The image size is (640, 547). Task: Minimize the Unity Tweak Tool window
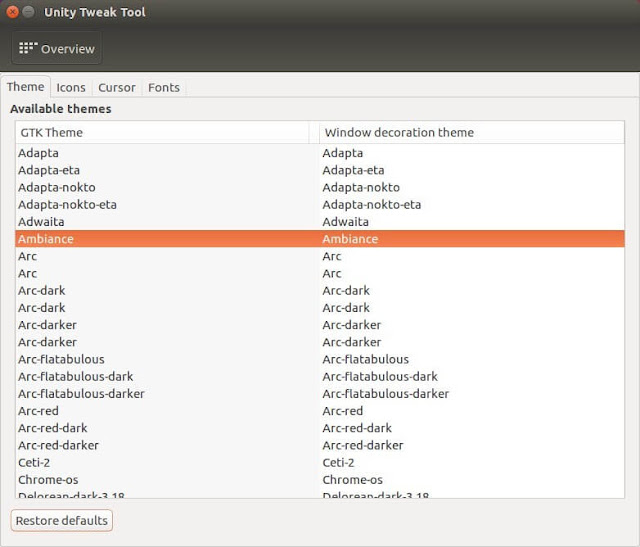28,12
